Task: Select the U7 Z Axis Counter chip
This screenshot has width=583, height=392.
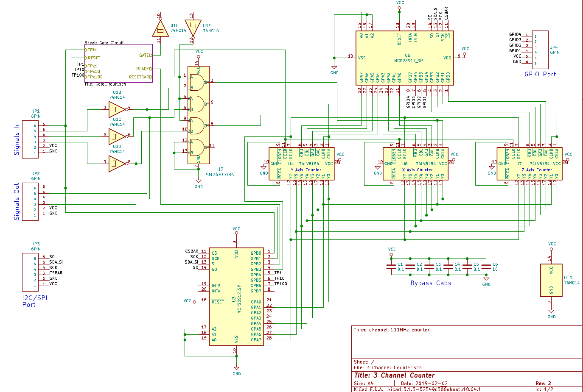Action: click(x=530, y=164)
